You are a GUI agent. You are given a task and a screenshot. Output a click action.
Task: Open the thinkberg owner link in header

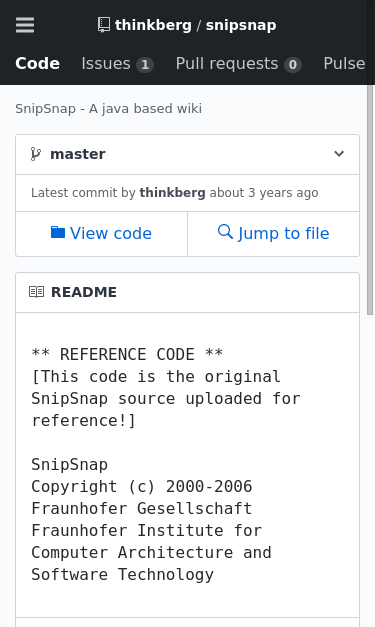pyautogui.click(x=154, y=25)
